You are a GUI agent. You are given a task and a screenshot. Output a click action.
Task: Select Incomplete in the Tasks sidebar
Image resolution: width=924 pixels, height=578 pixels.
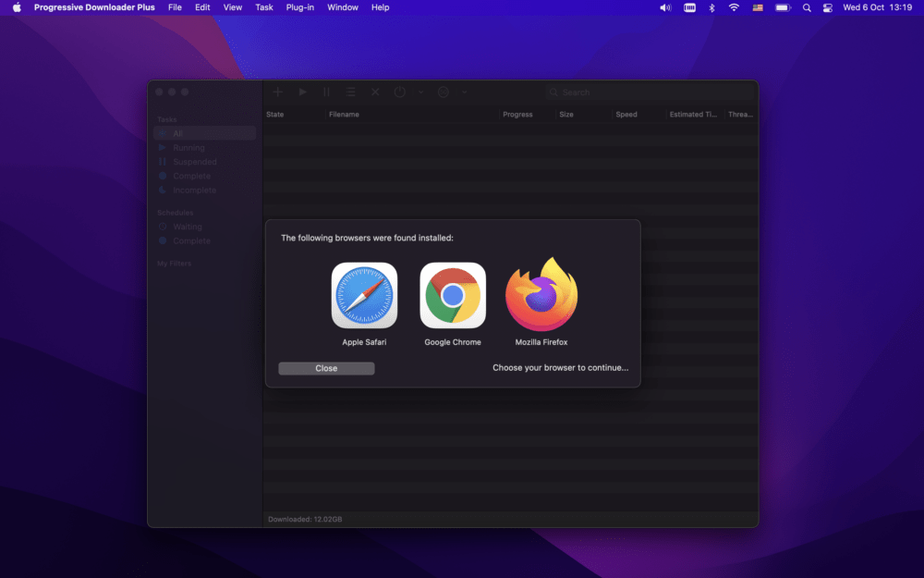click(204, 190)
